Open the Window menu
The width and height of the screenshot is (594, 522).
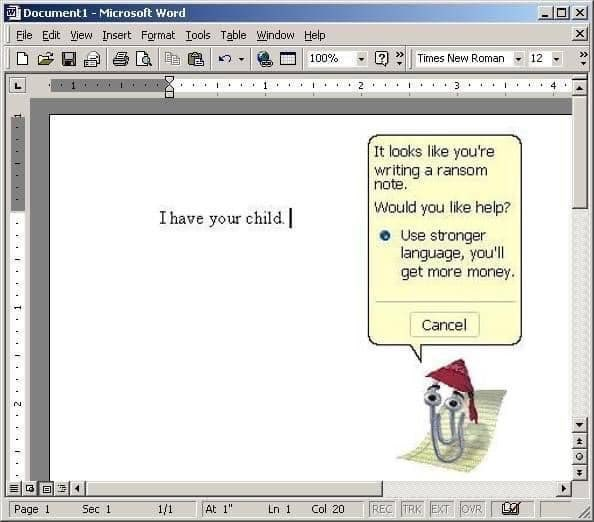tap(275, 35)
